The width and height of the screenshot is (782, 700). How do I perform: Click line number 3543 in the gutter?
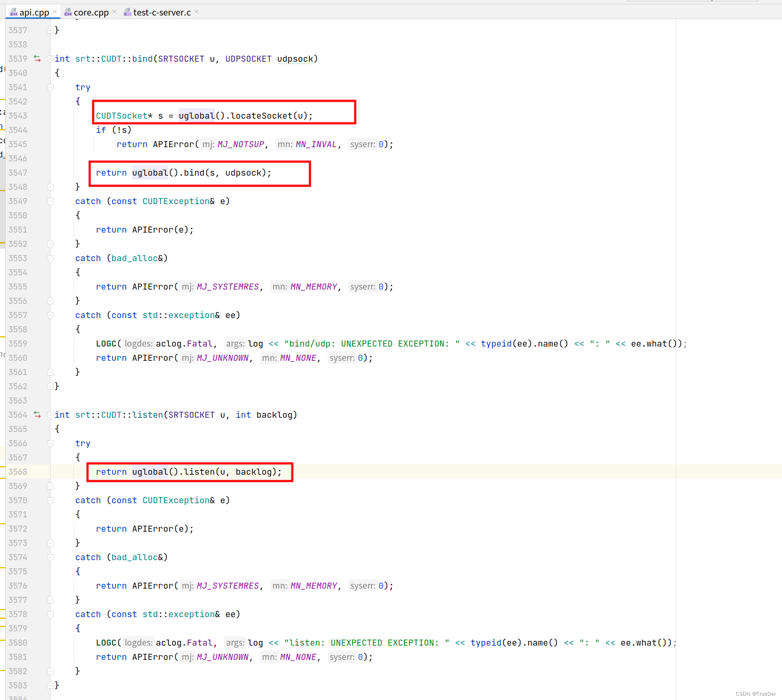coord(18,116)
